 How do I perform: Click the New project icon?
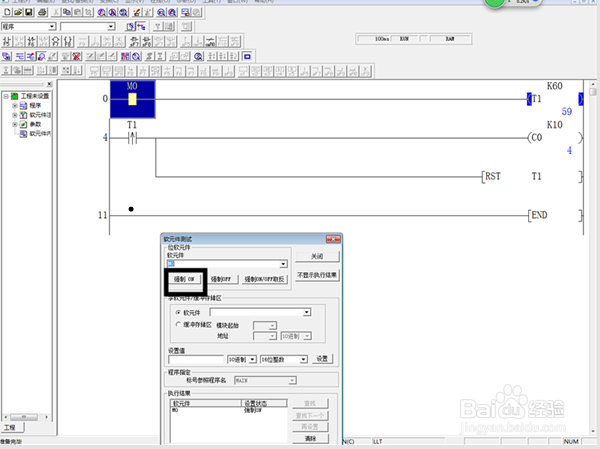7,12
